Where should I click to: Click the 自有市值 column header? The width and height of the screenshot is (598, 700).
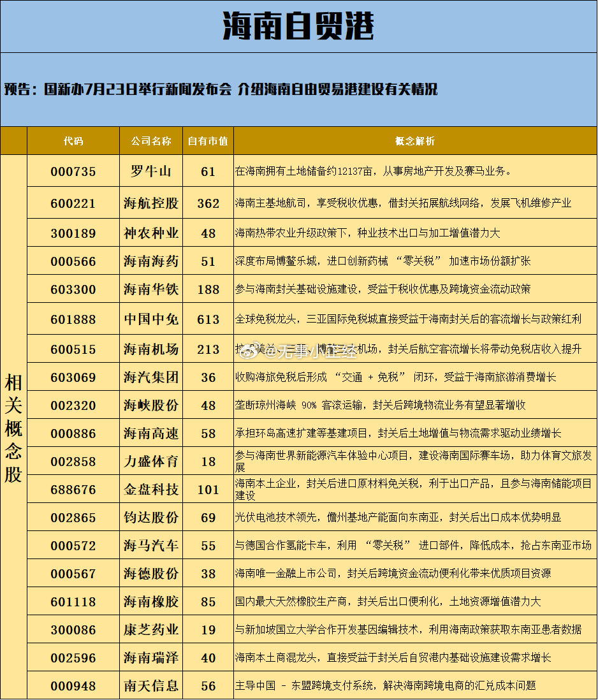pos(208,141)
